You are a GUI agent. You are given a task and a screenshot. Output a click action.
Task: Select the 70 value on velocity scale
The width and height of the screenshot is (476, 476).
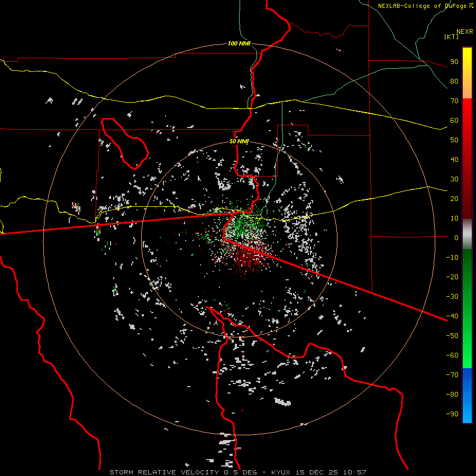(x=454, y=101)
